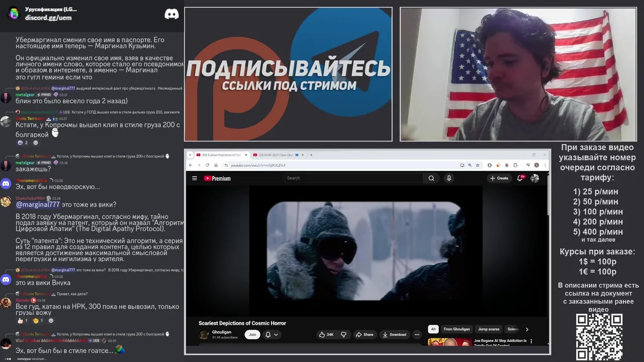Dislike the Scariest Depictions video
Screen dimensions: 644x362
pyautogui.click(x=344, y=334)
